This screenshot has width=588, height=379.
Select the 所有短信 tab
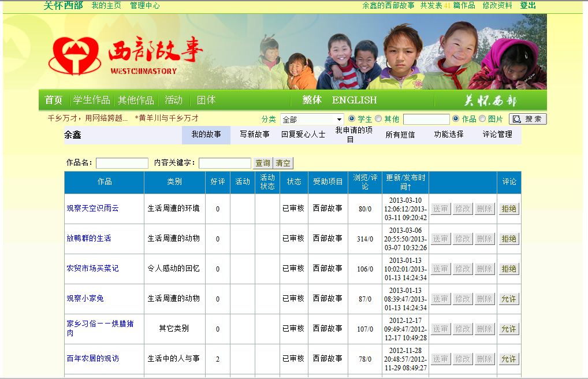tap(400, 135)
